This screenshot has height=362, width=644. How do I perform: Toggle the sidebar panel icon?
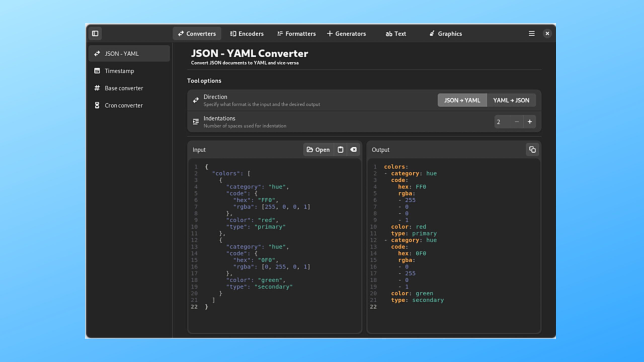click(95, 33)
